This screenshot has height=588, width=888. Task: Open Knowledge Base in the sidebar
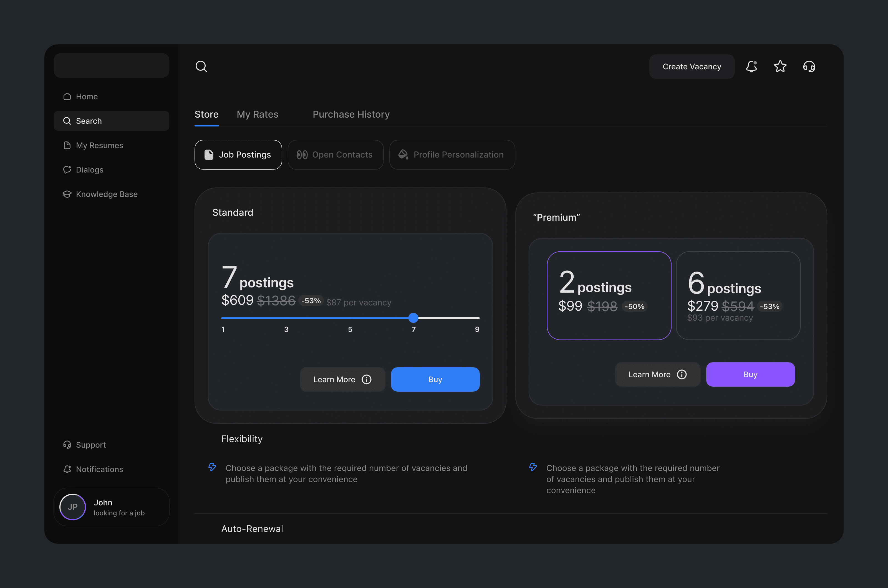tap(112, 194)
